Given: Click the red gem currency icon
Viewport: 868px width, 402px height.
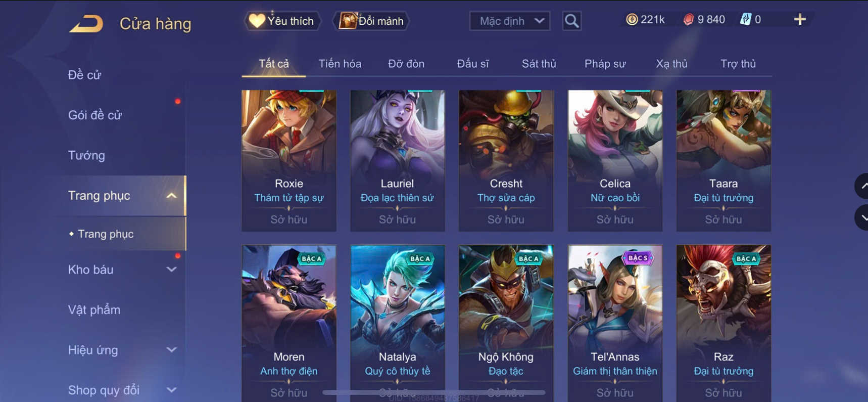Looking at the screenshot, I should pos(688,20).
